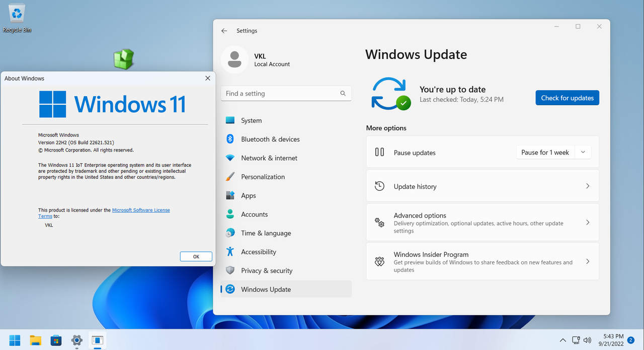Viewport: 644px width, 350px height.
Task: Click the Bluetooth icon in sidebar
Action: [230, 139]
